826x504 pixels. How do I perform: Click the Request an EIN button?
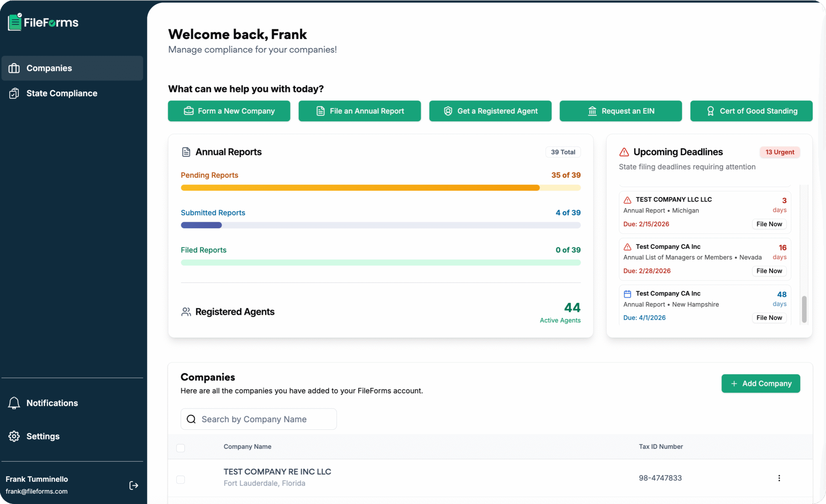click(x=620, y=111)
